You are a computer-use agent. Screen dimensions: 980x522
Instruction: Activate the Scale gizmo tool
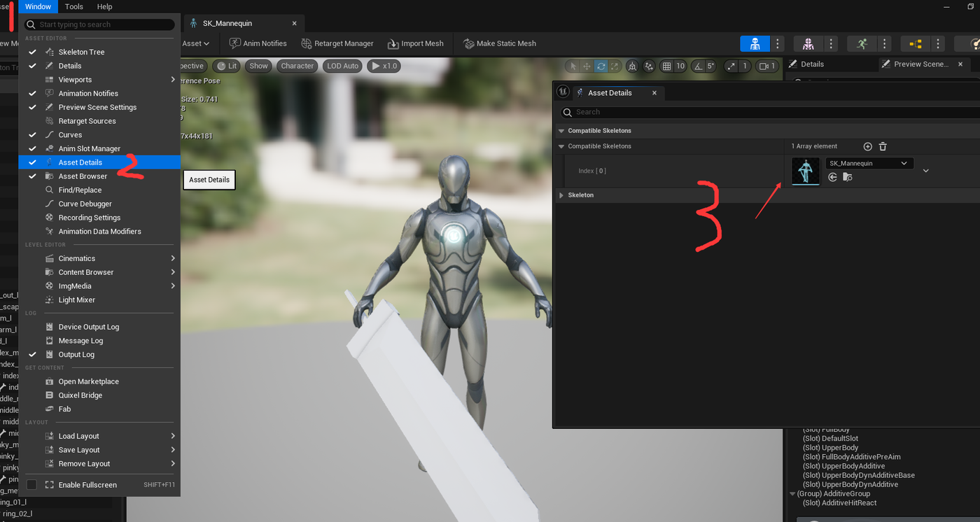(615, 66)
